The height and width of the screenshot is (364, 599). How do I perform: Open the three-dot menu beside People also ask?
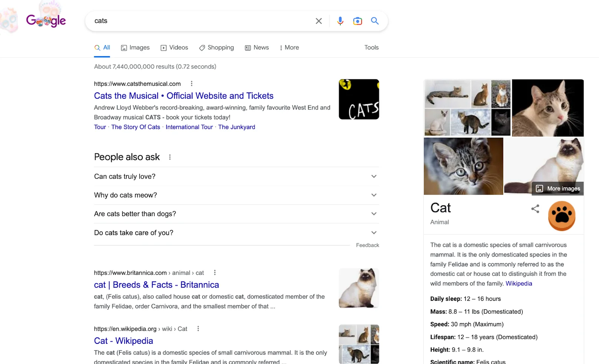170,157
